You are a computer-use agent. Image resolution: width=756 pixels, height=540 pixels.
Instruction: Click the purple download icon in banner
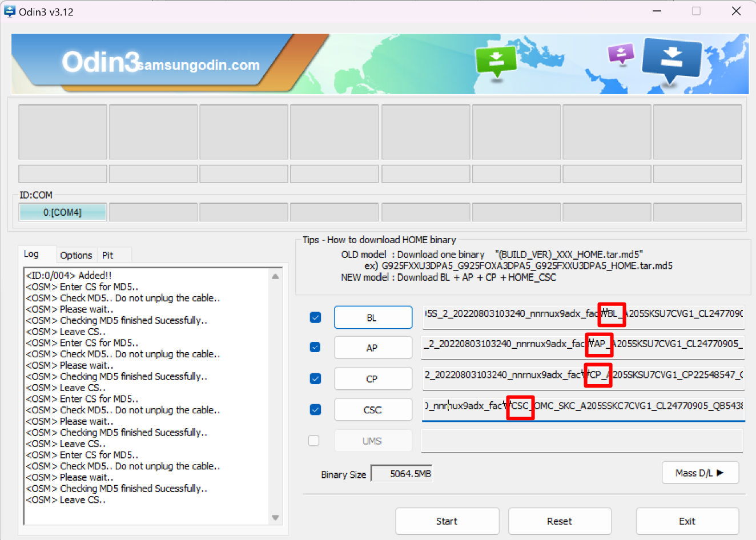621,54
